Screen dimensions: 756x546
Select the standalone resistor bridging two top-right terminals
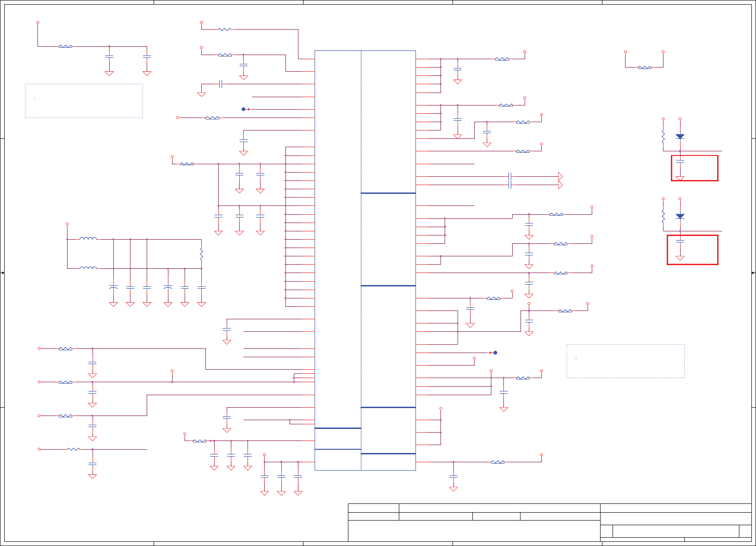pos(644,68)
